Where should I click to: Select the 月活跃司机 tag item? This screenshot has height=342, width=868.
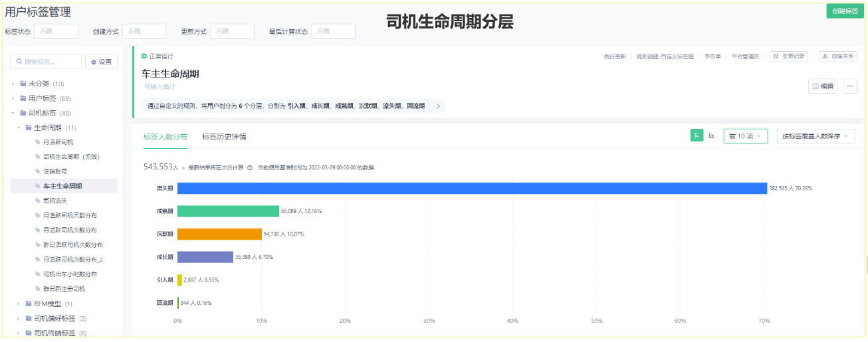tap(58, 142)
